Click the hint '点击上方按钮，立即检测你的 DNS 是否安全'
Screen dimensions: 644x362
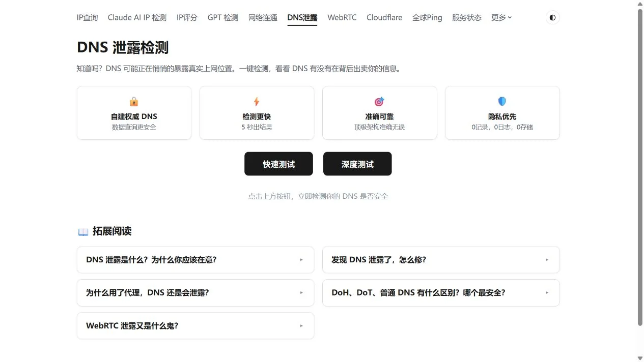tap(318, 196)
